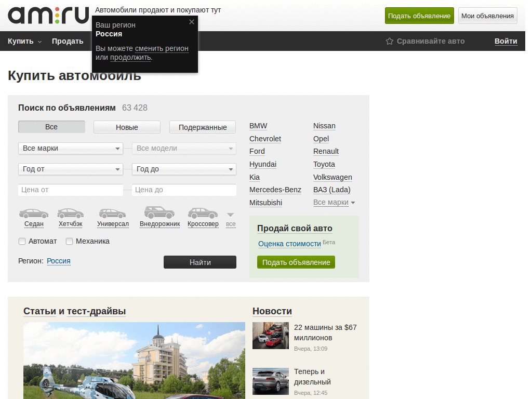Viewport: 532px width, 399px height.
Task: Select the Универсал body type icon
Action: [113, 214]
